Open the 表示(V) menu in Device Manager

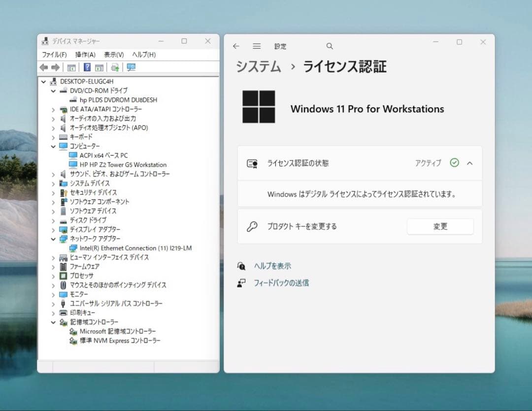113,55
